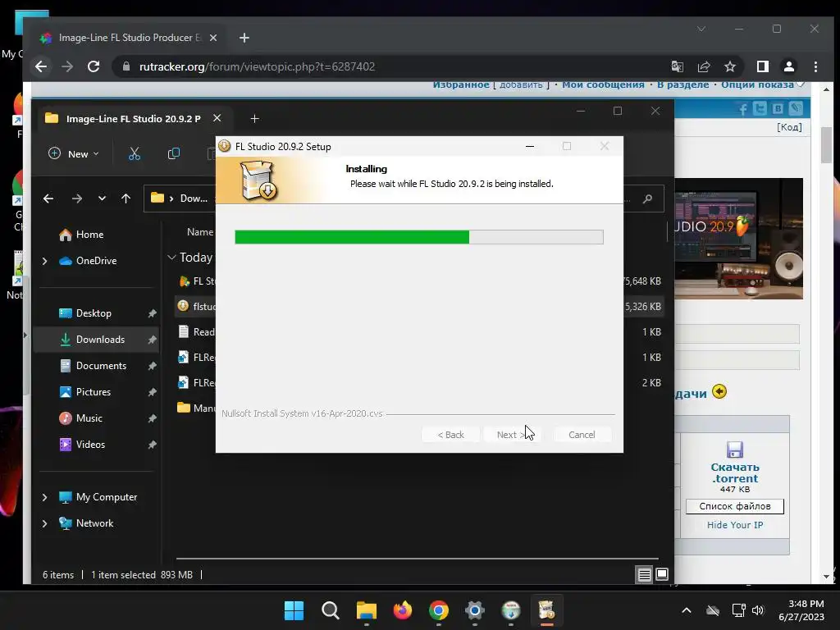Toggle Chrome side panel icon

[763, 66]
